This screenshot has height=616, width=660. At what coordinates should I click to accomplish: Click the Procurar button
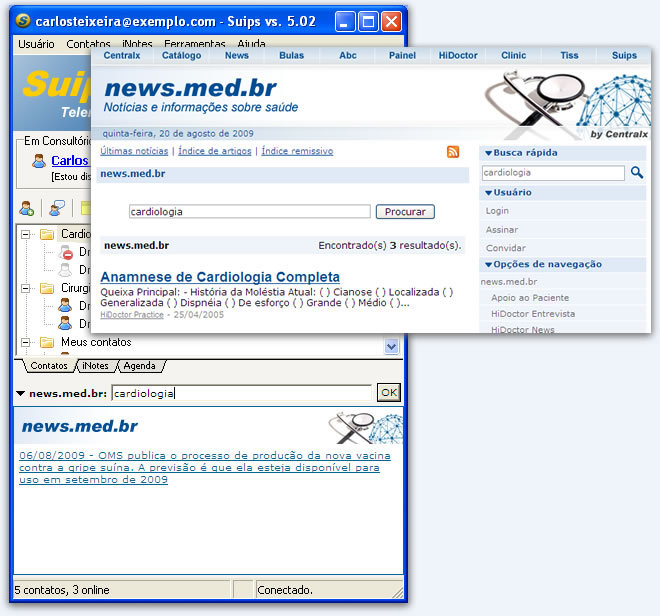tap(405, 211)
